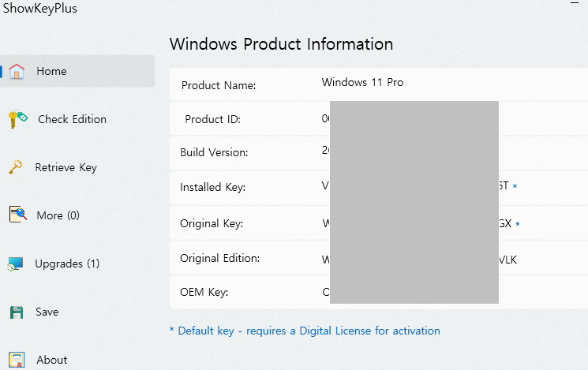Click the ShowKeyPlus window title
The image size is (588, 370).
pos(39,8)
